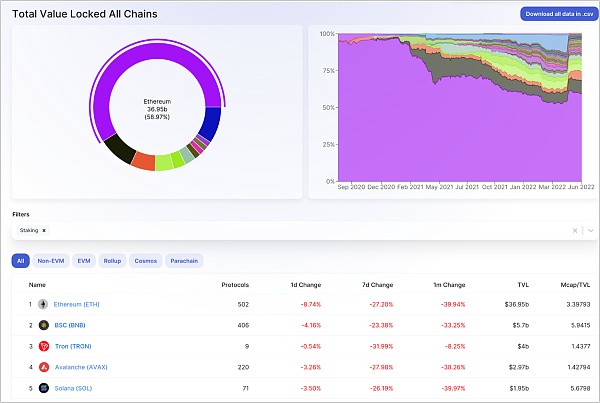This screenshot has height=403, width=600.
Task: Sort by the 1m Change column header
Action: (449, 285)
